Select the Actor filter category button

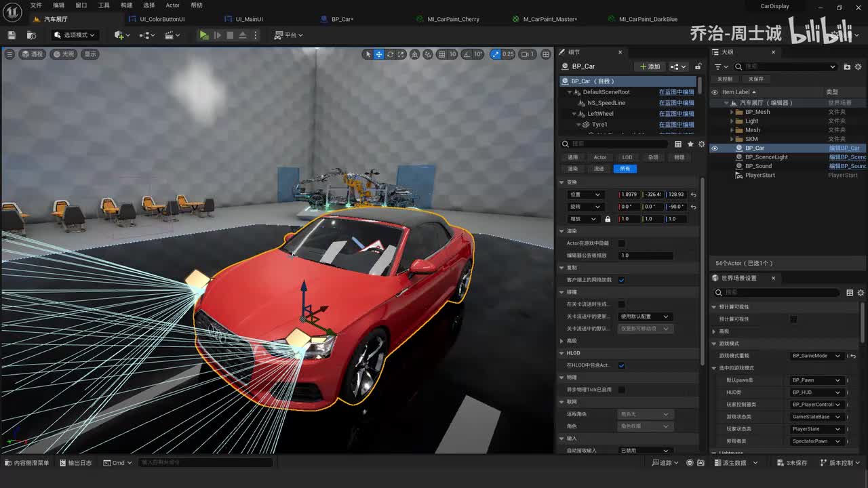point(599,157)
